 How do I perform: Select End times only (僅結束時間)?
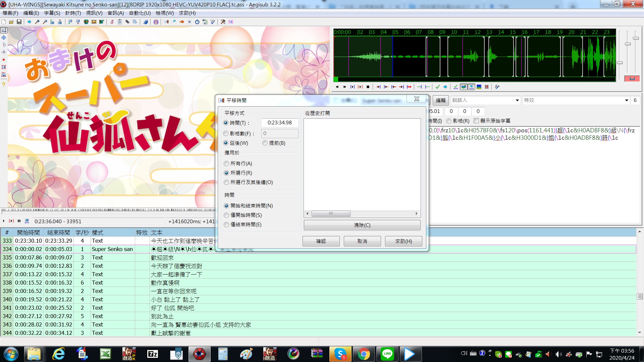coord(226,225)
